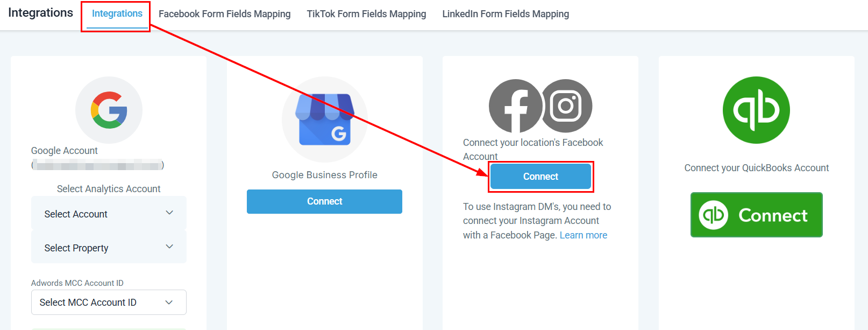Switch to the Integrations tab
Screen dimensions: 868x330
tap(117, 13)
